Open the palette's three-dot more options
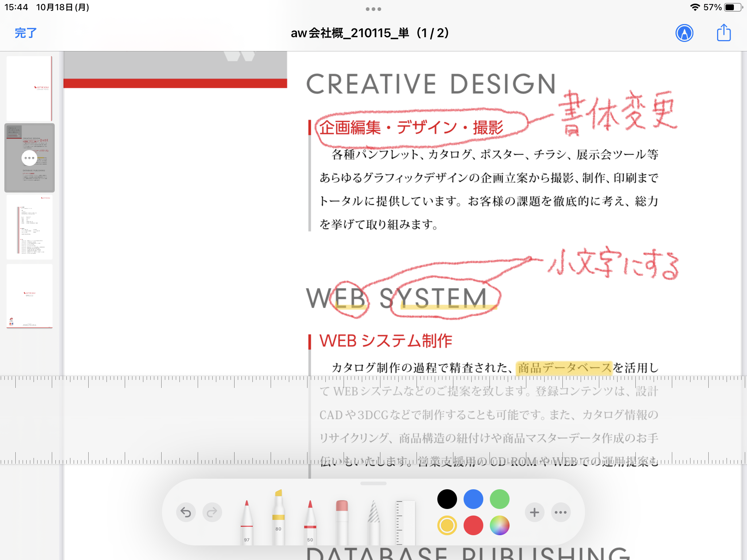This screenshot has height=560, width=747. [561, 512]
